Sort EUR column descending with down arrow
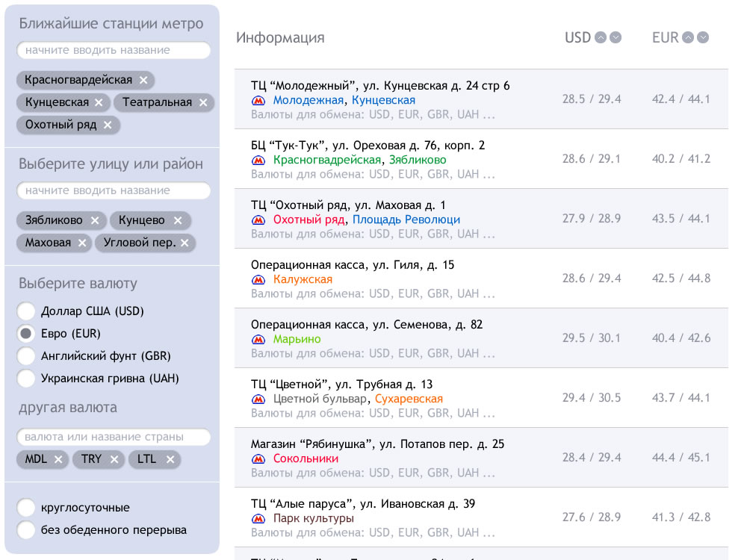This screenshot has width=747, height=560. tap(703, 37)
